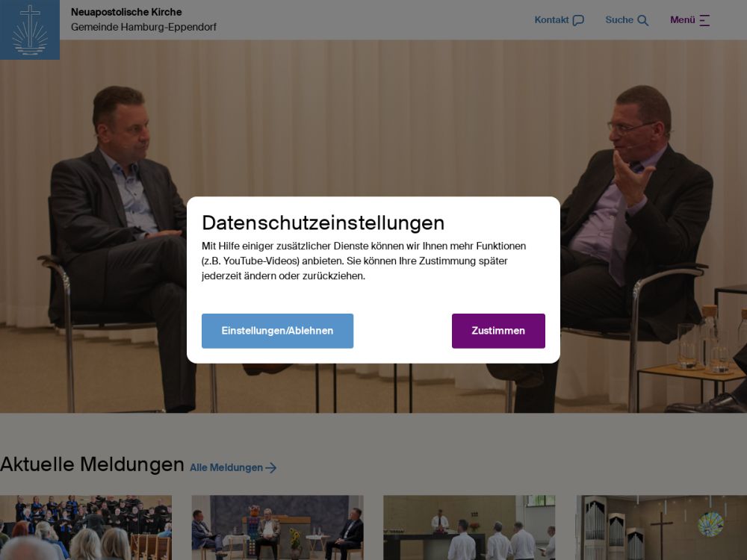Open the altar service news thumbnail
The height and width of the screenshot is (560, 747).
[469, 528]
